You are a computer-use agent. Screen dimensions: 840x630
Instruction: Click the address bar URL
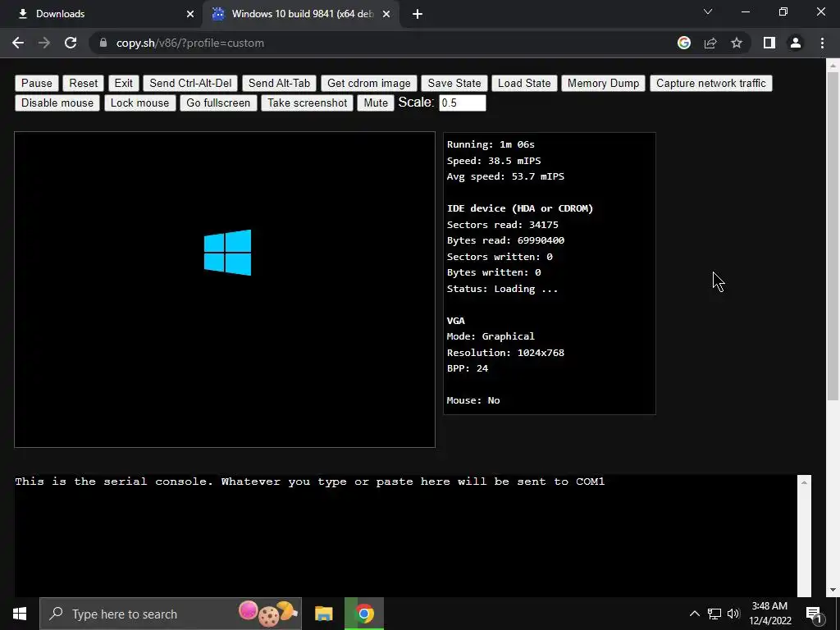(190, 43)
